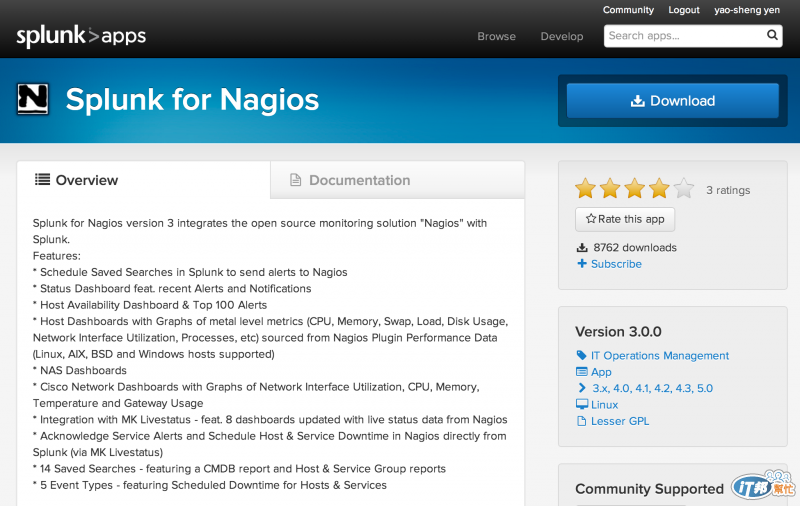800x506 pixels.
Task: Click the monitor icon beside Linux
Action: pos(582,404)
